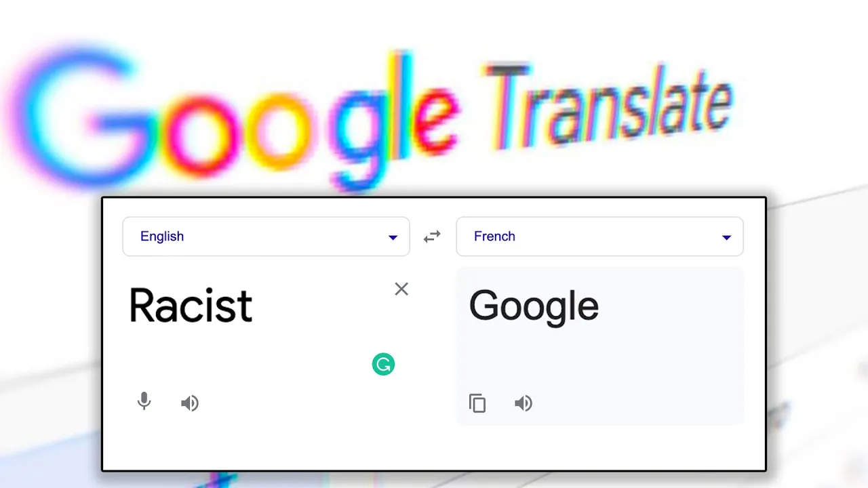Copy the translation to the clipboard
868x488 pixels.
coord(477,404)
